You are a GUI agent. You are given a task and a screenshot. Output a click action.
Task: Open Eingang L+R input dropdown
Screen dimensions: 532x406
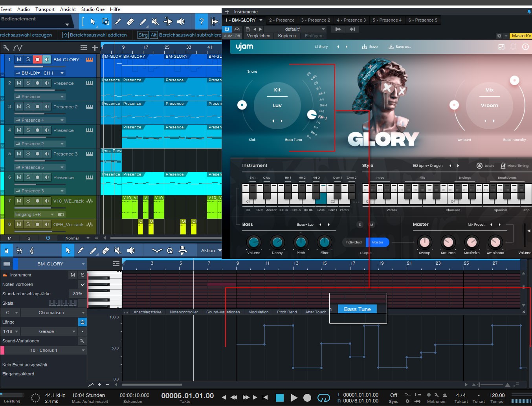point(35,214)
